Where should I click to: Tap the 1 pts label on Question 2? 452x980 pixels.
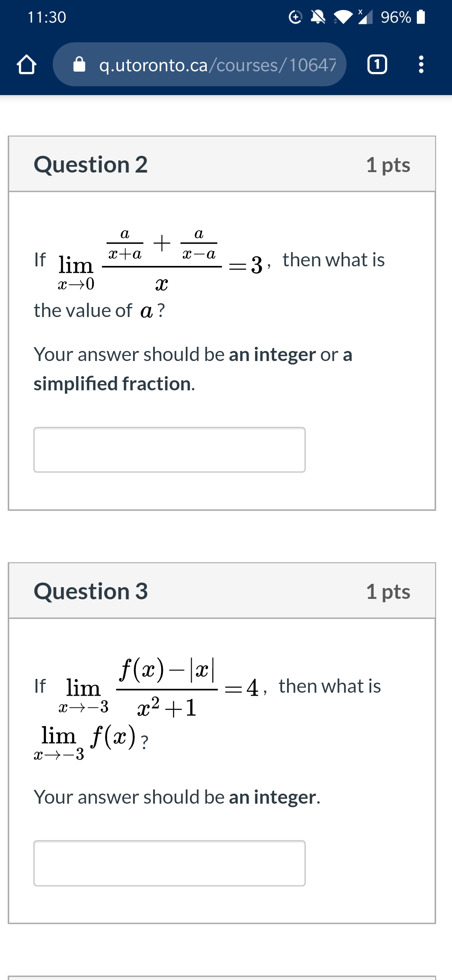388,165
